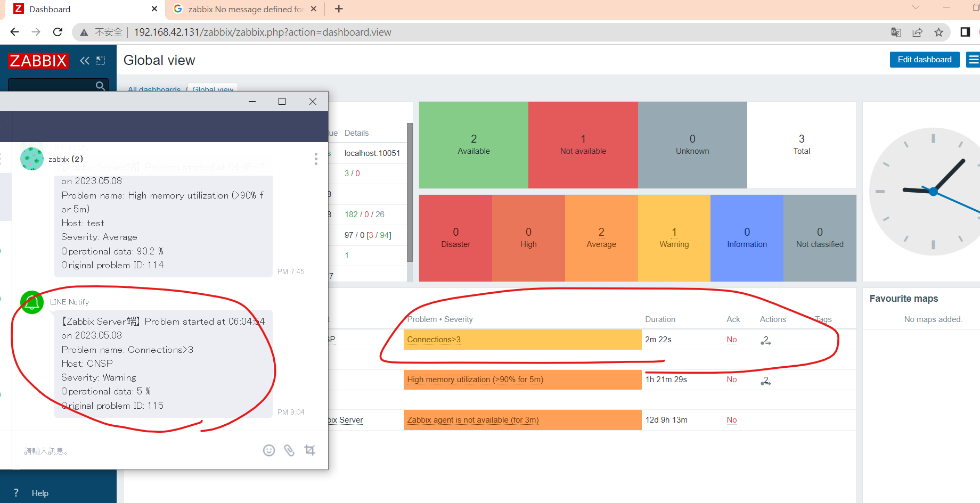Bookmark this page with the star icon
Screen dimensions: 980x503
point(938,32)
